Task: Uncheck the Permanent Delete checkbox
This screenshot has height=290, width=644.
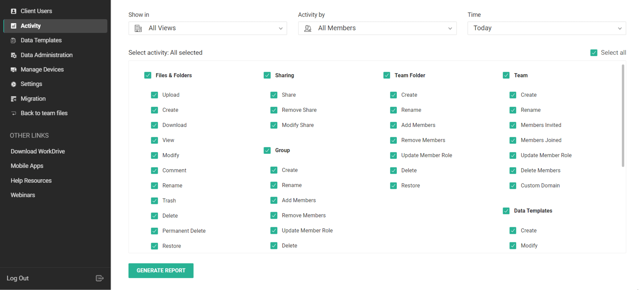Action: click(x=155, y=231)
